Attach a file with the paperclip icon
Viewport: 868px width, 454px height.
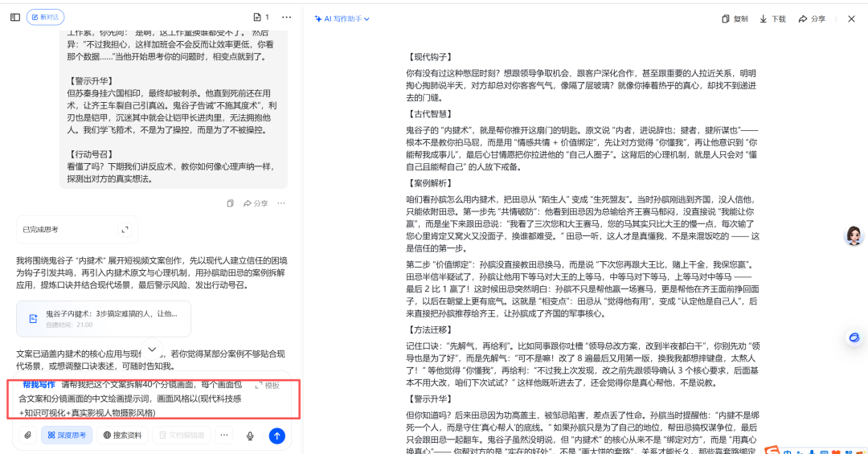click(27, 436)
